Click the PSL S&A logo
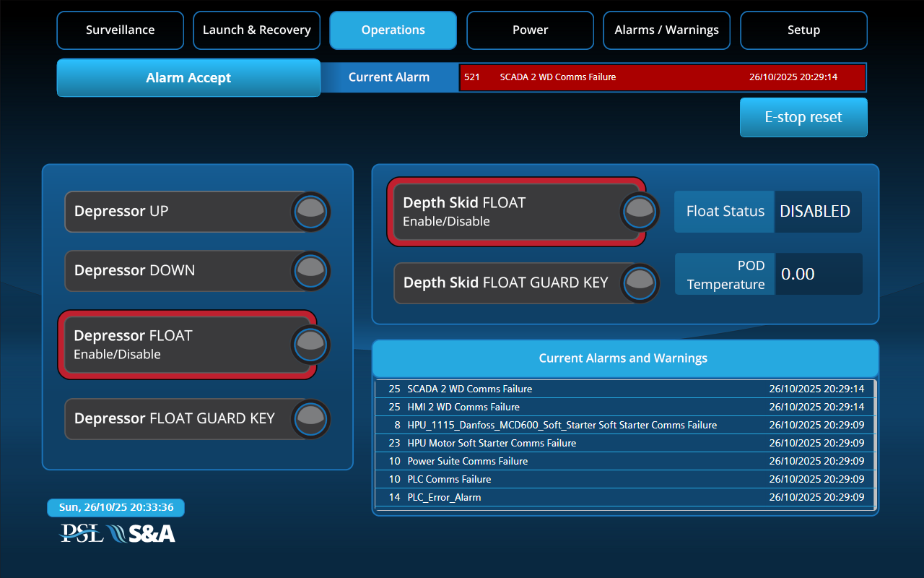 pyautogui.click(x=117, y=533)
